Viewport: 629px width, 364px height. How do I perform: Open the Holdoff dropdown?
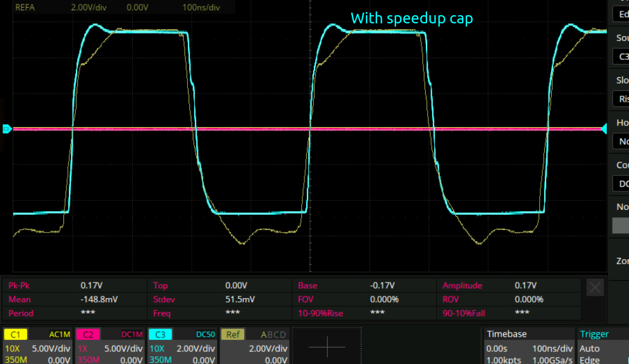620,142
